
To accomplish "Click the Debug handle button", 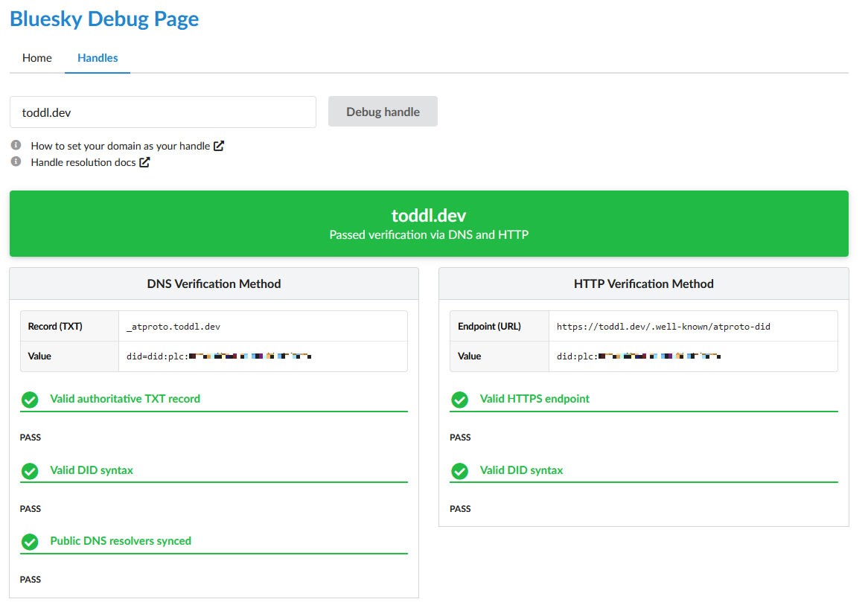I will (383, 112).
